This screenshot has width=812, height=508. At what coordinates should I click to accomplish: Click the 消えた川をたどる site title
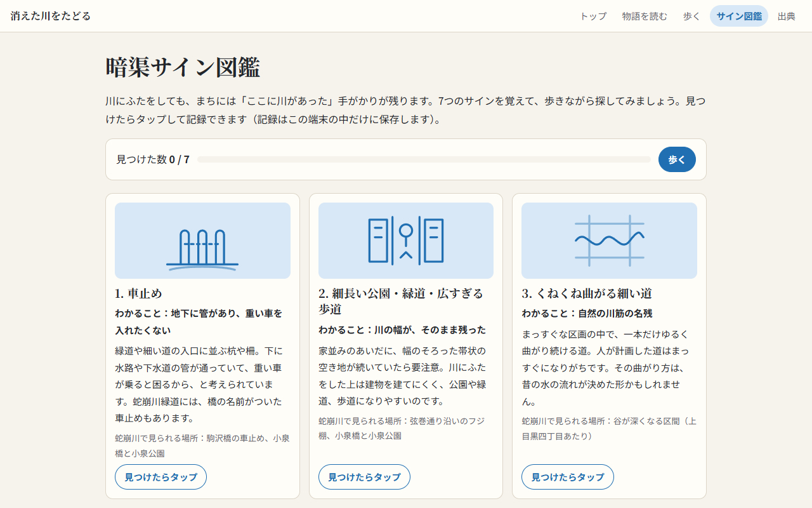click(x=51, y=16)
